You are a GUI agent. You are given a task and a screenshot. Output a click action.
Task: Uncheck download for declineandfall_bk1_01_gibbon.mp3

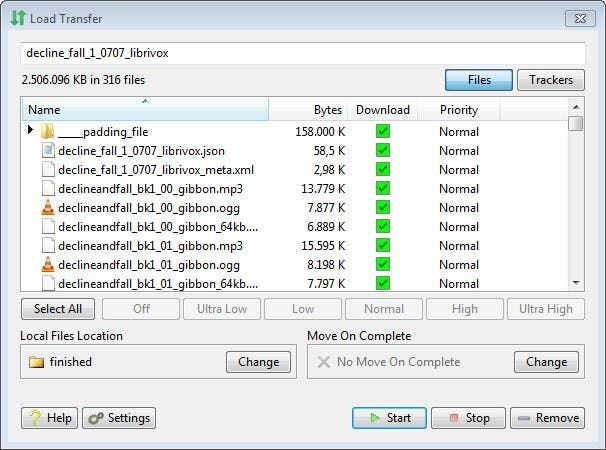point(383,245)
